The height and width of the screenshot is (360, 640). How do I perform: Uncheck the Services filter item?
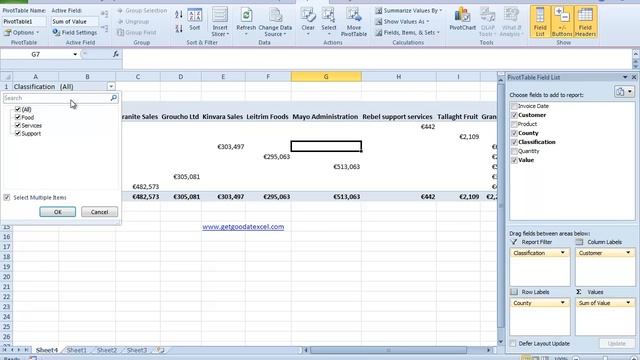pyautogui.click(x=18, y=125)
